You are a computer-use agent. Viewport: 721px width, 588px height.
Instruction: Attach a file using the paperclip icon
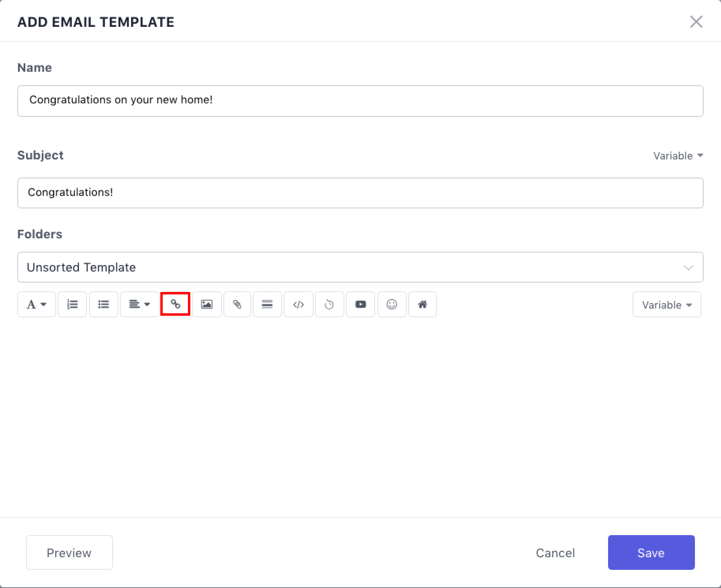point(237,304)
